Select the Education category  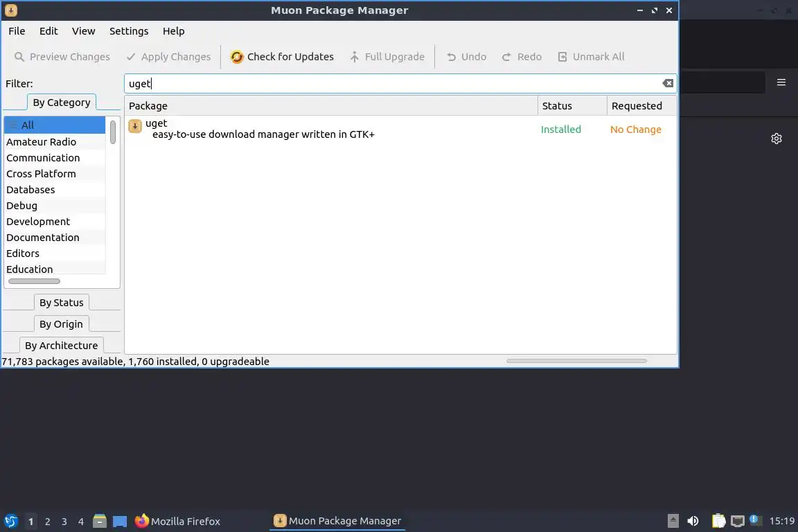click(x=55, y=269)
